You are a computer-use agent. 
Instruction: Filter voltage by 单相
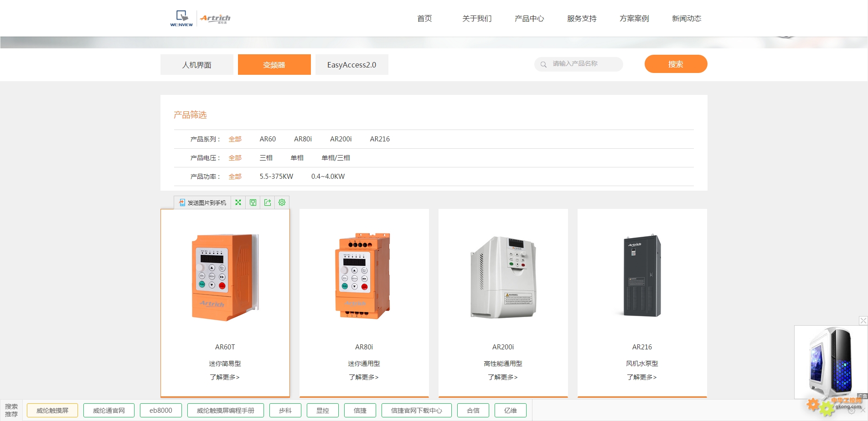pos(297,158)
